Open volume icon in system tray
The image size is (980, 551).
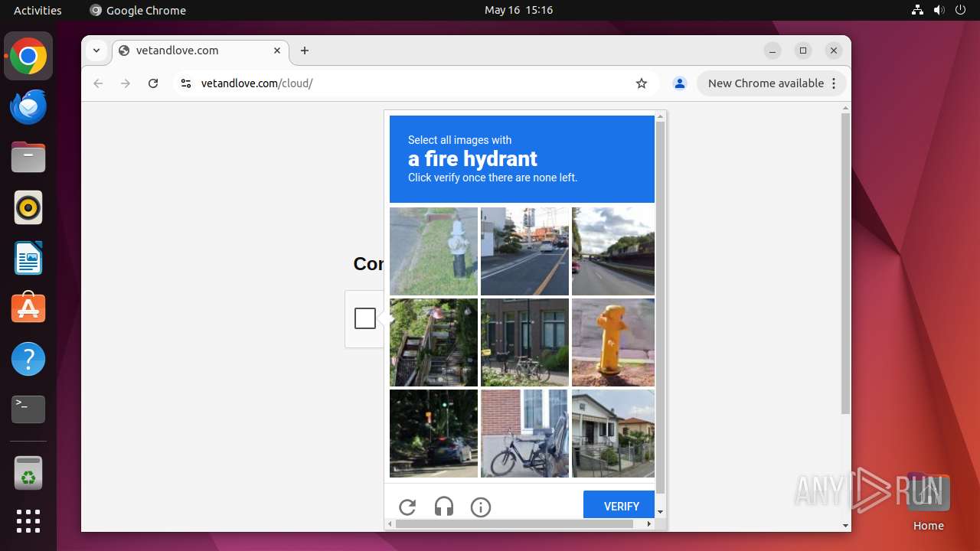click(939, 10)
